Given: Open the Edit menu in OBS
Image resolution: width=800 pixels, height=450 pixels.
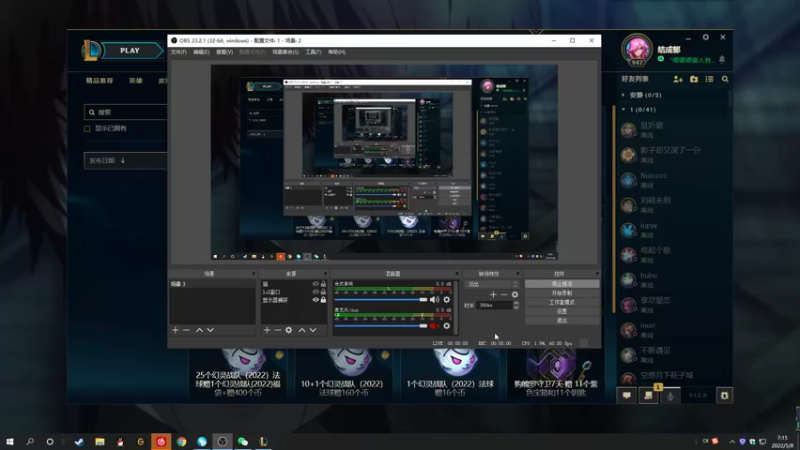Looking at the screenshot, I should coord(201,52).
